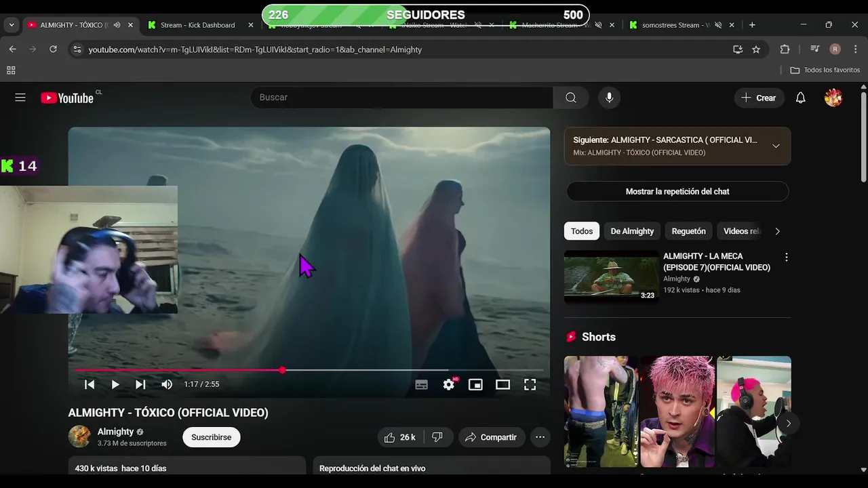Switch to somostrees Stream tab
Screen dimensions: 868x488
tap(675, 25)
